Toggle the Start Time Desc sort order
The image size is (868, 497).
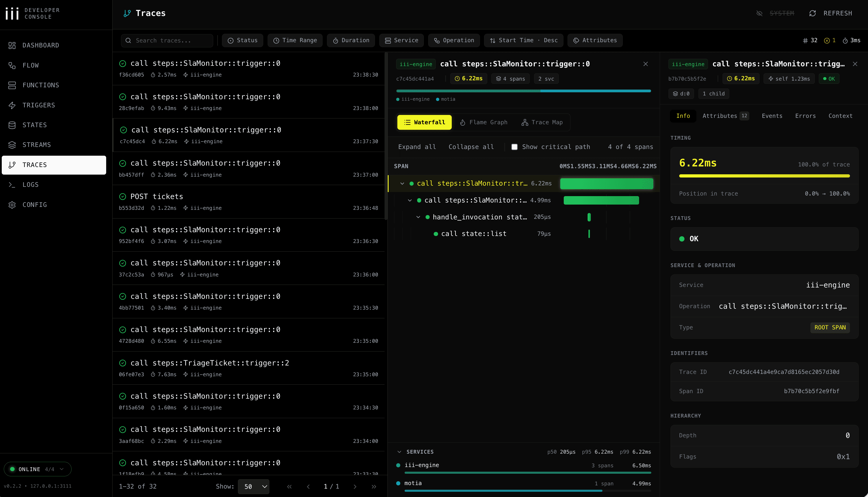(523, 40)
